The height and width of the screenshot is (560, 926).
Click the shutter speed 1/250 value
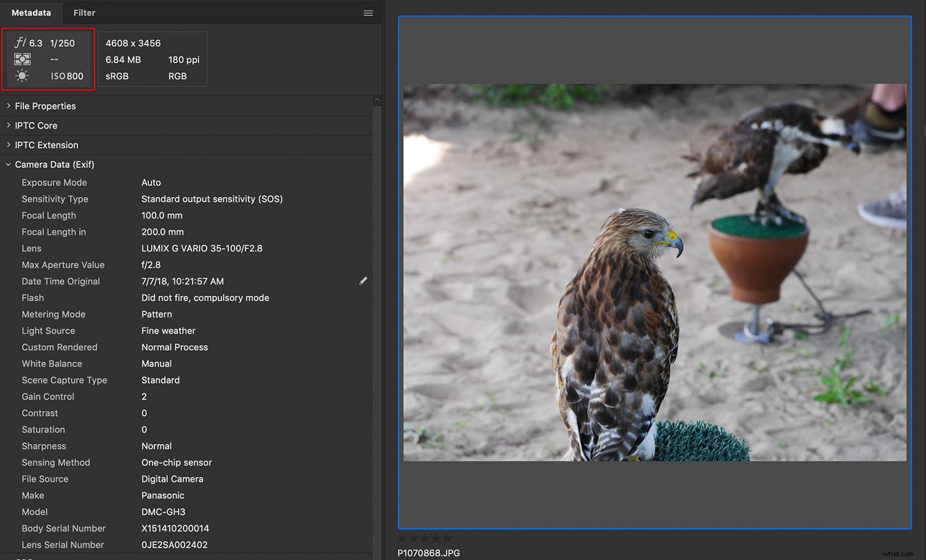click(63, 43)
